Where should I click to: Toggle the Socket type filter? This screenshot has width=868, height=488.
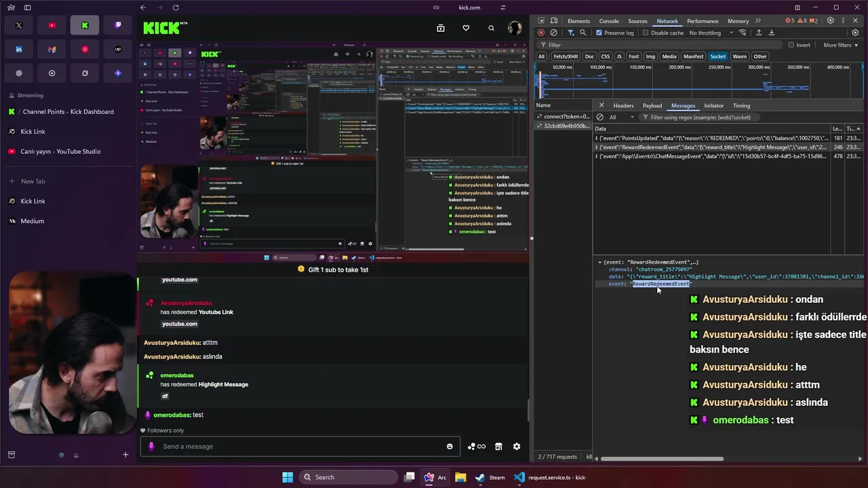coord(718,56)
